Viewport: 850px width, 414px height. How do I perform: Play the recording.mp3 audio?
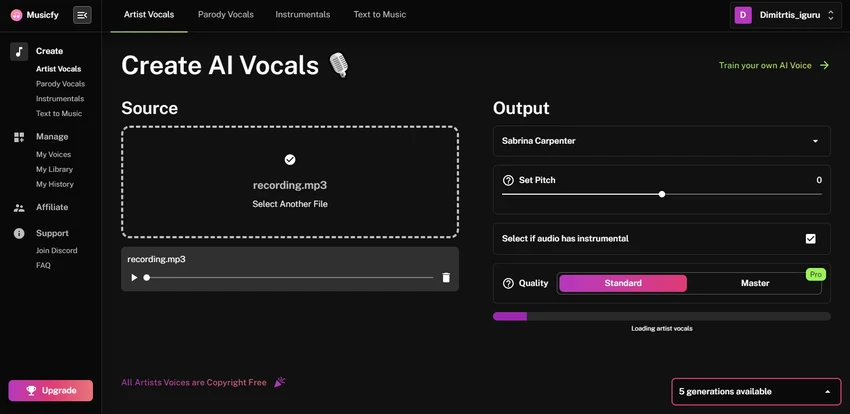tap(134, 277)
